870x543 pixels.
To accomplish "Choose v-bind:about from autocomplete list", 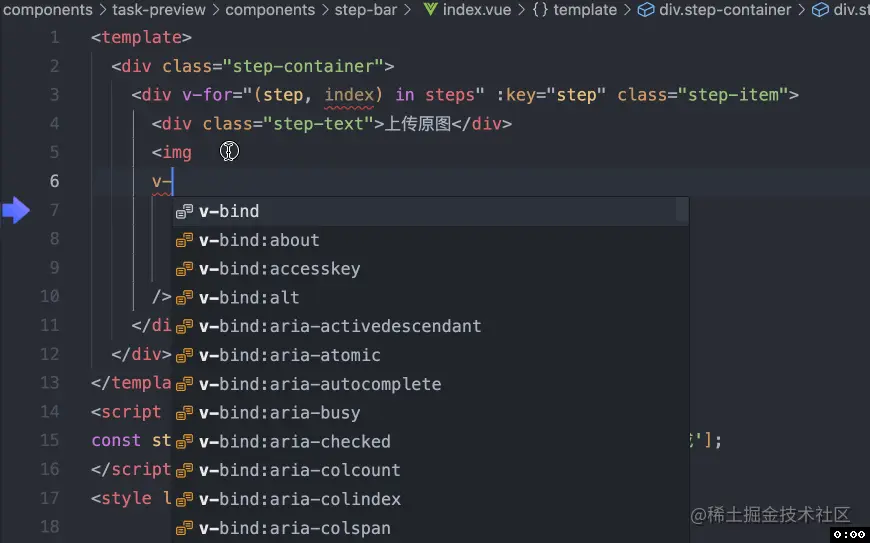I will click(431, 240).
